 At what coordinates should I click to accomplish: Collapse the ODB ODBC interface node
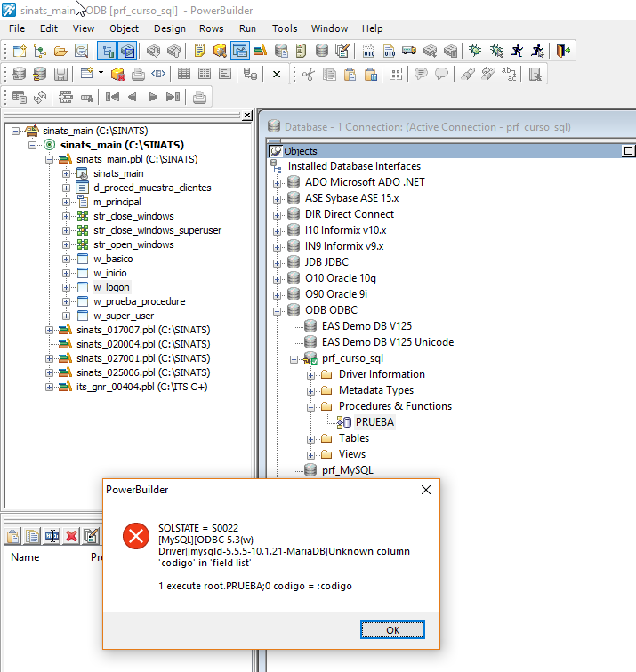pyautogui.click(x=277, y=312)
